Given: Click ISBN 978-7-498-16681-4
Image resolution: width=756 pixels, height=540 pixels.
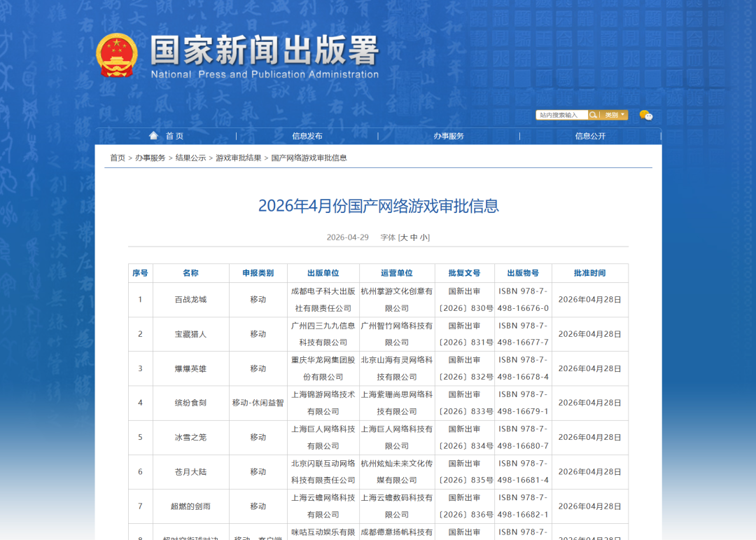Looking at the screenshot, I should click(523, 472).
